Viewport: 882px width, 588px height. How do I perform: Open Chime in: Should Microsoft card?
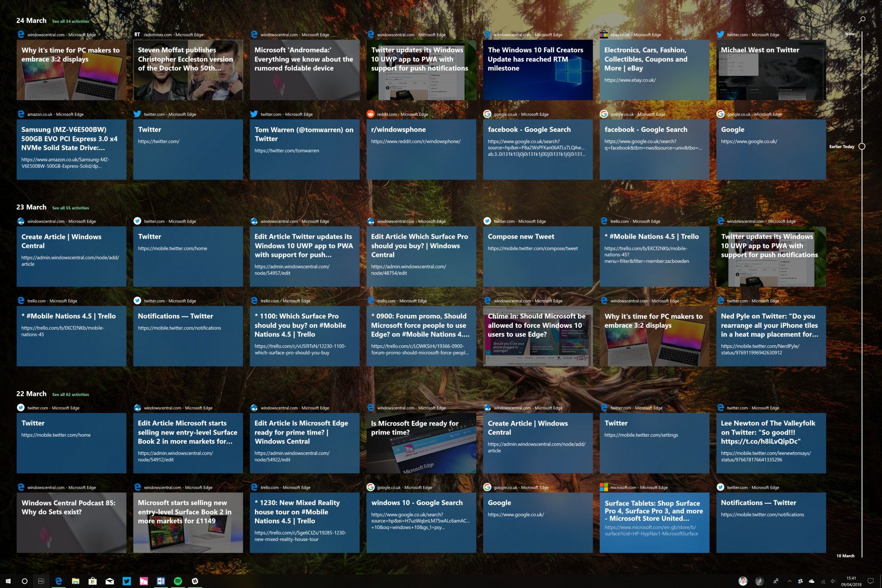tap(538, 336)
